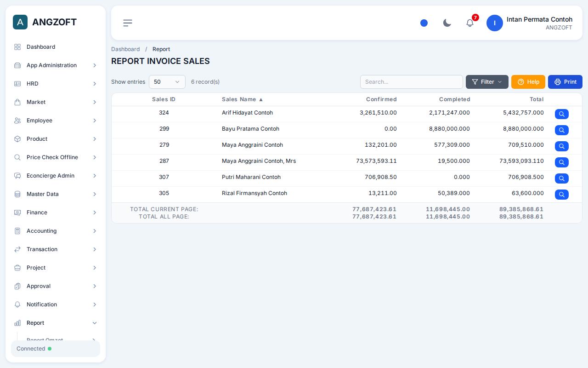Screen dimensions: 588x368
Task: Open the Master Data menu
Action: click(56, 194)
